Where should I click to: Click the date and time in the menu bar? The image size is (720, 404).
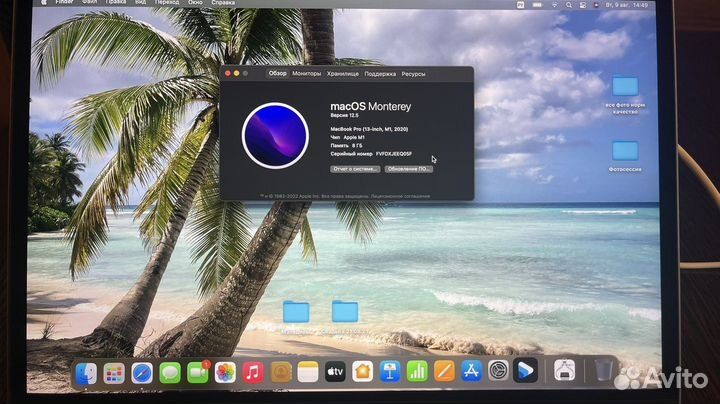pos(626,5)
